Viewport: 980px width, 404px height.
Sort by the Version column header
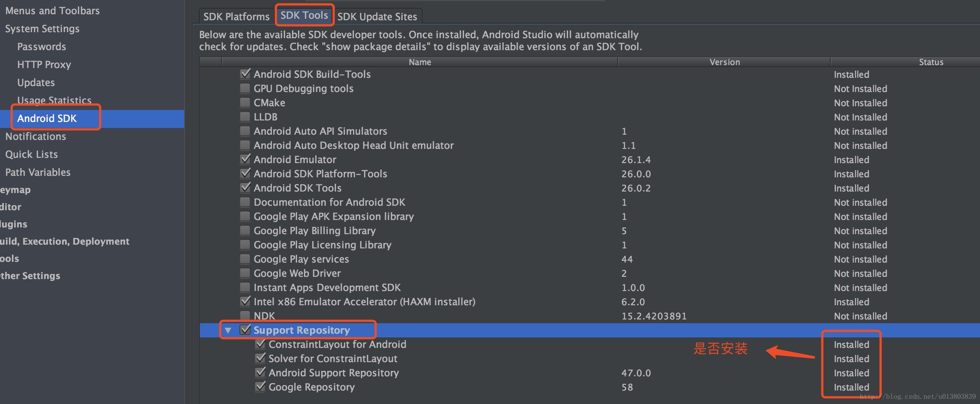click(x=724, y=62)
